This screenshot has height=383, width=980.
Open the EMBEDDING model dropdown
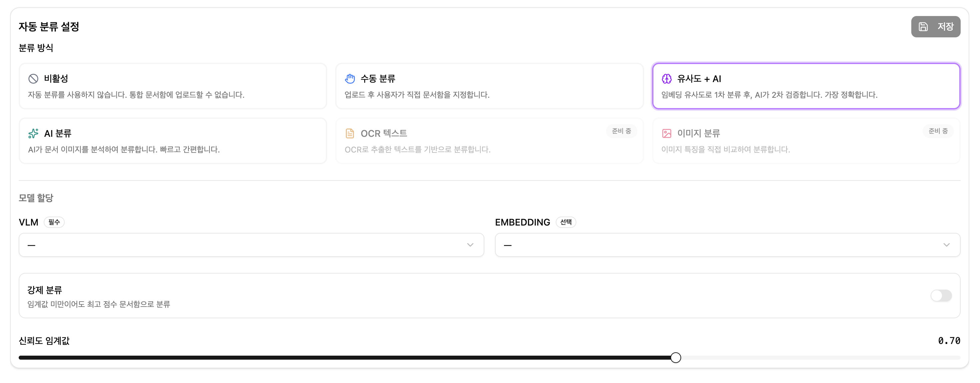[727, 245]
